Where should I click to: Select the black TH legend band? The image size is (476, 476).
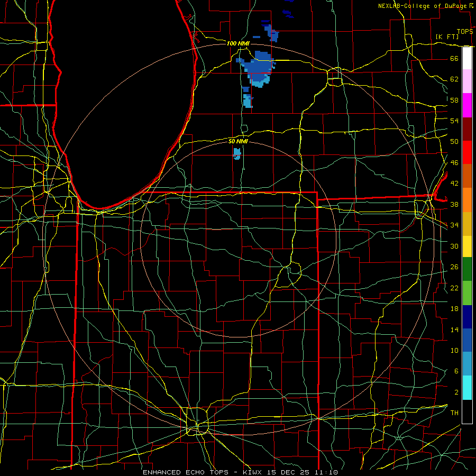[x=467, y=411]
